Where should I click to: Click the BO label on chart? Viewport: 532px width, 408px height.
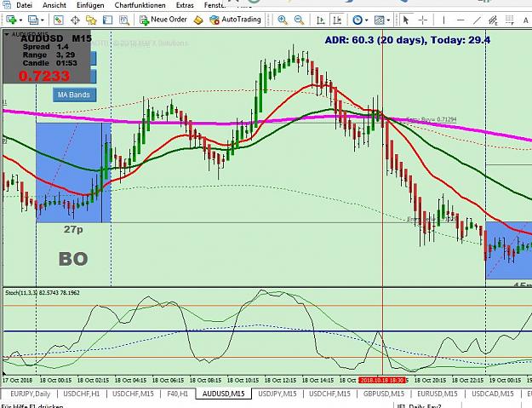pyautogui.click(x=73, y=259)
